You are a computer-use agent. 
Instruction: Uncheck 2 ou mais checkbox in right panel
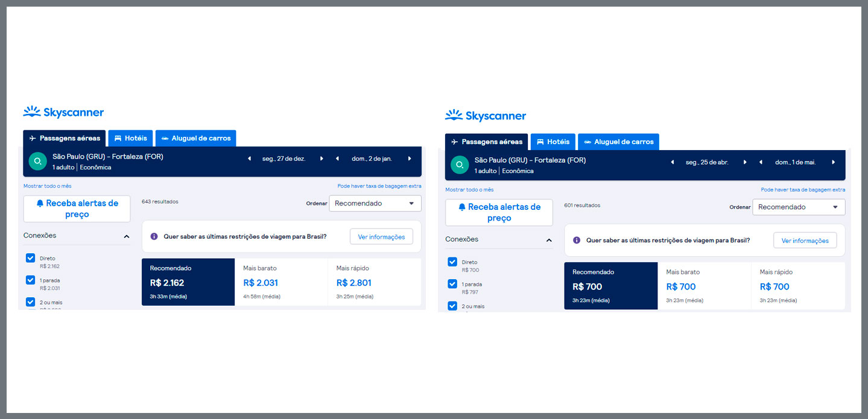point(452,306)
